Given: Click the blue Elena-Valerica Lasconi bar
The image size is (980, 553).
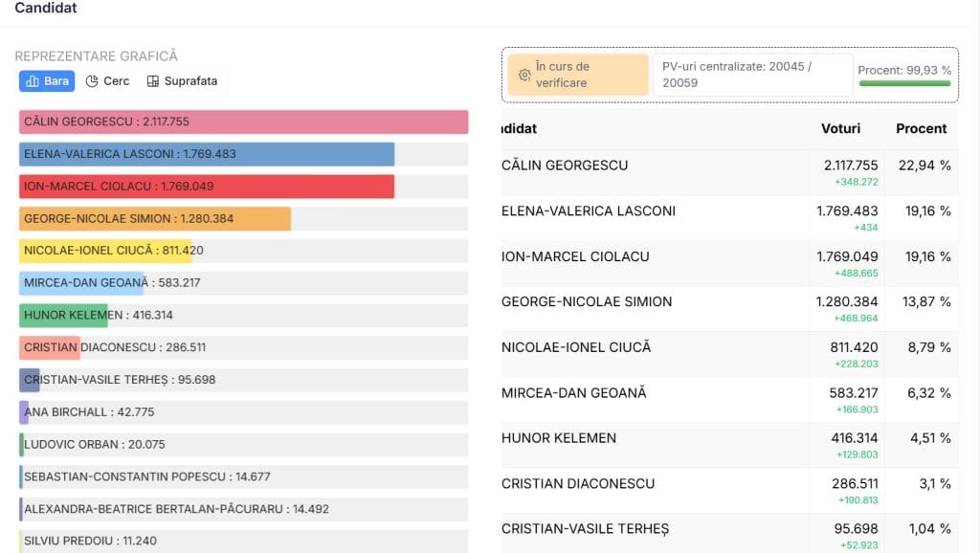Looking at the screenshot, I should point(207,154).
